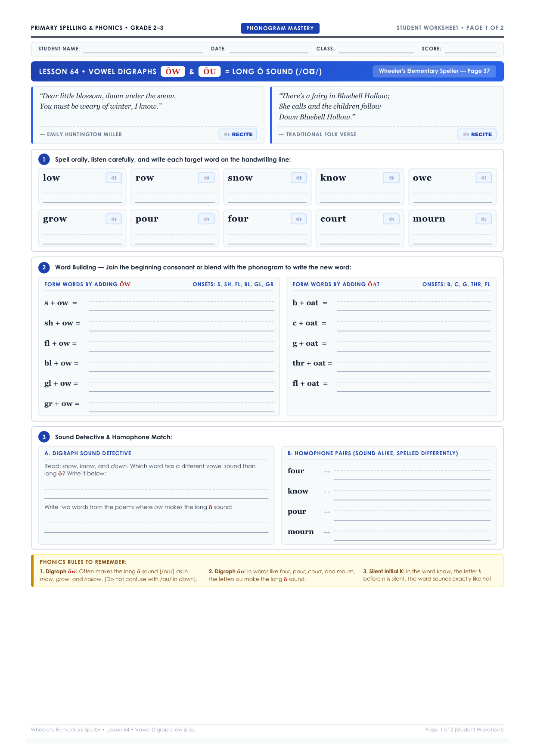Click the Homophone Pairs heading
The image size is (534, 756).
373,453
